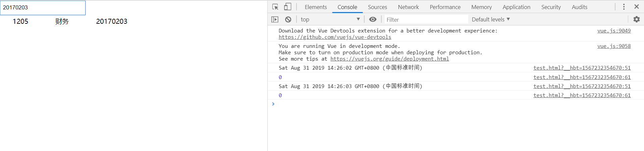This screenshot has width=644, height=151.
Task: Open the Sources tab
Action: coord(377,7)
